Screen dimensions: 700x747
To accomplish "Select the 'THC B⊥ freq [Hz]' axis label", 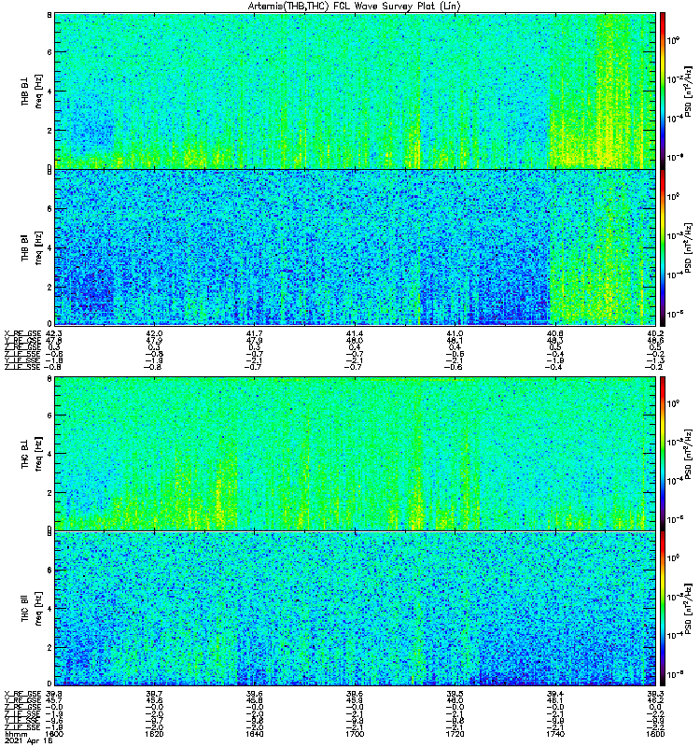I will [32, 454].
